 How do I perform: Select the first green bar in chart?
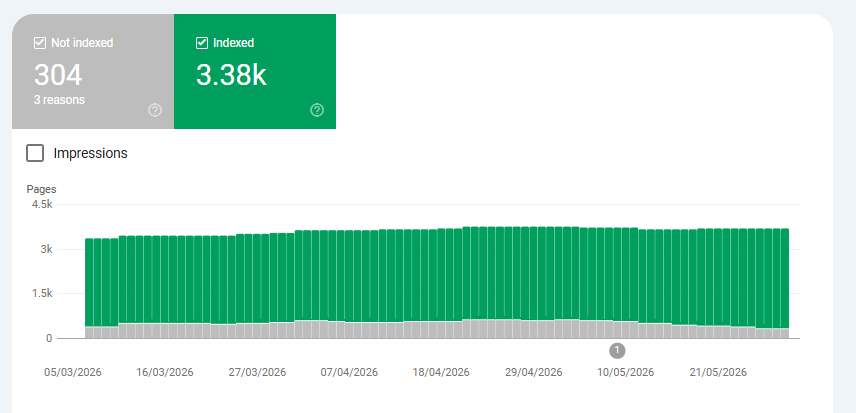(89, 282)
